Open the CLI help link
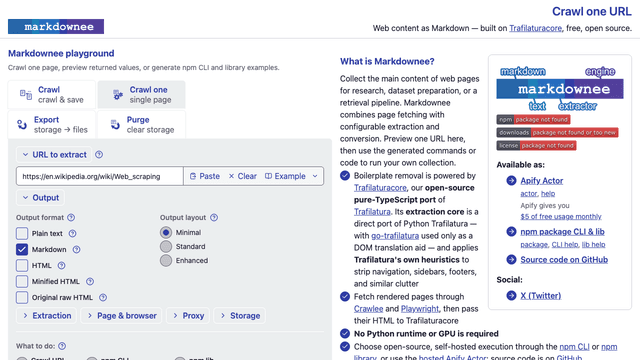Screen dimensions: 640x360 click(x=565, y=244)
